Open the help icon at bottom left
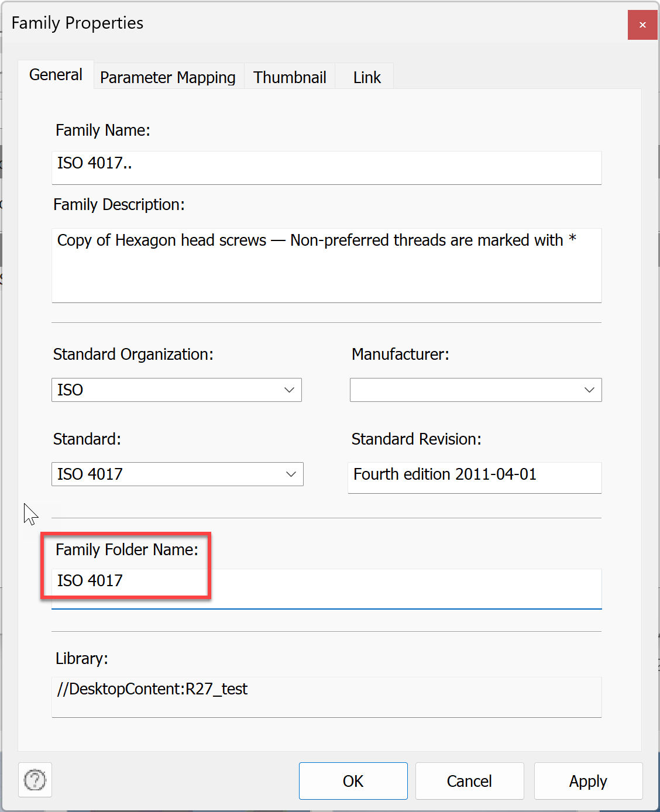Image resolution: width=660 pixels, height=812 pixels. coord(35,780)
